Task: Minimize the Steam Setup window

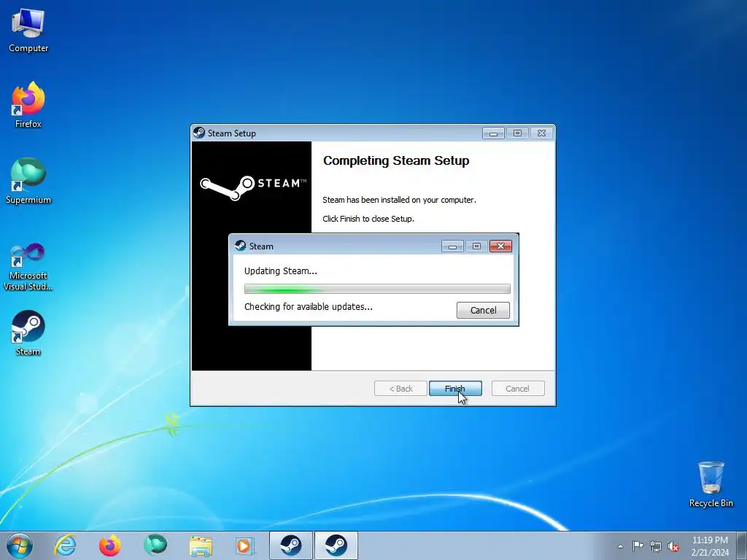Action: 493,133
